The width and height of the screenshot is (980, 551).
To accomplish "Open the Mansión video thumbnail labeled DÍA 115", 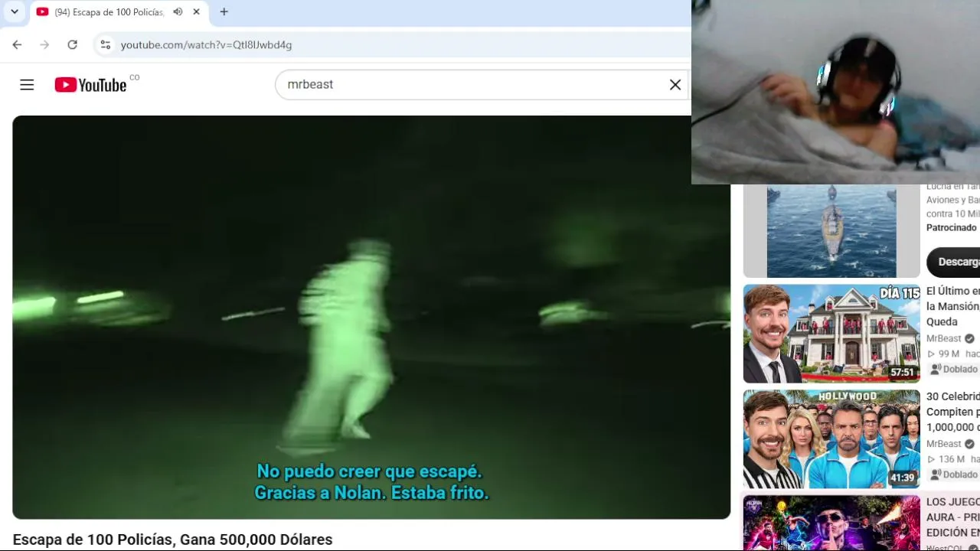I will pos(831,334).
